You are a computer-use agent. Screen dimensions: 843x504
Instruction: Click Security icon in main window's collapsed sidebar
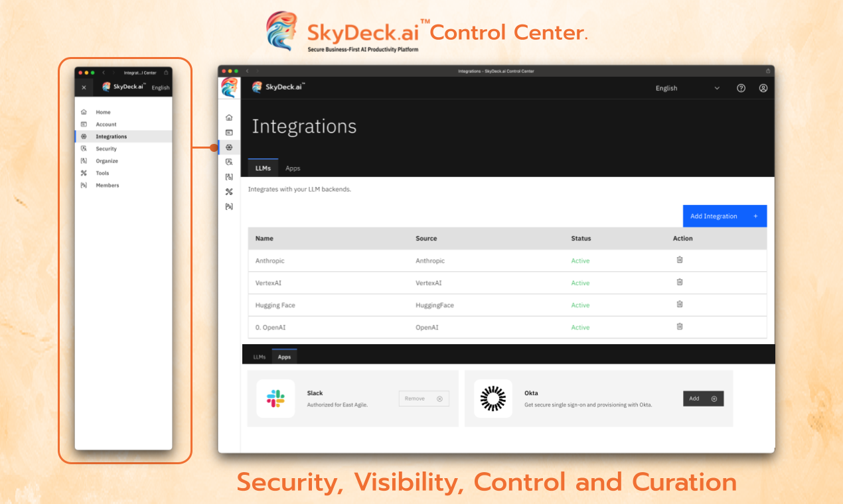point(229,162)
